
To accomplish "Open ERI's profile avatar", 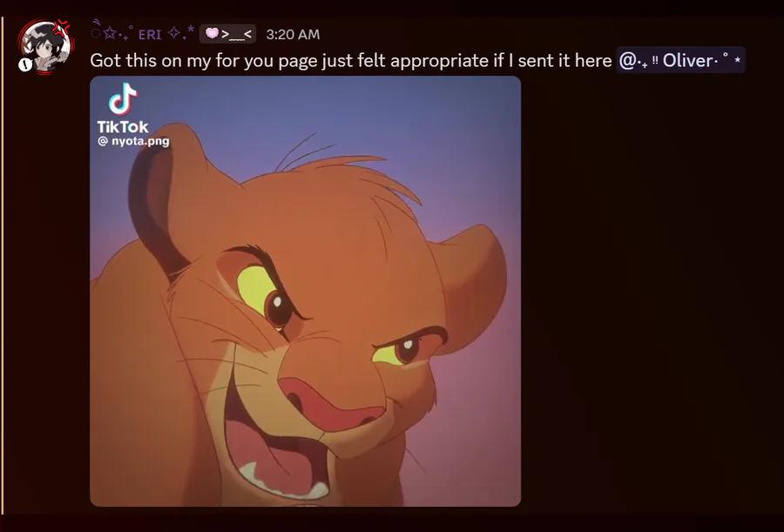I will point(45,46).
